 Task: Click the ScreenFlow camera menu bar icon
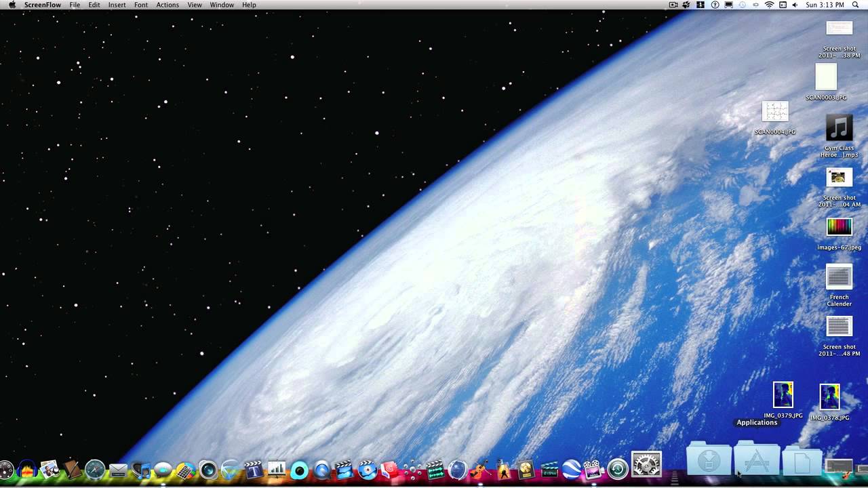673,5
